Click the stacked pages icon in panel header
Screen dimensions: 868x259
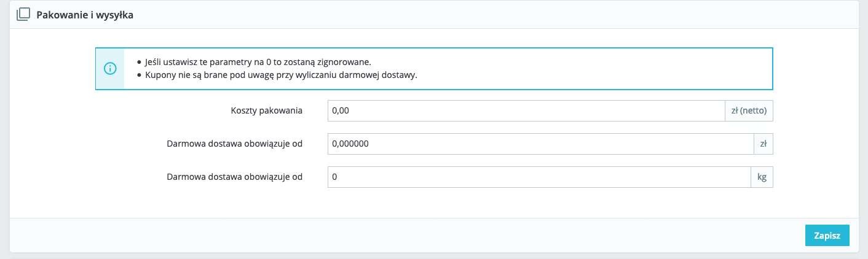point(23,15)
